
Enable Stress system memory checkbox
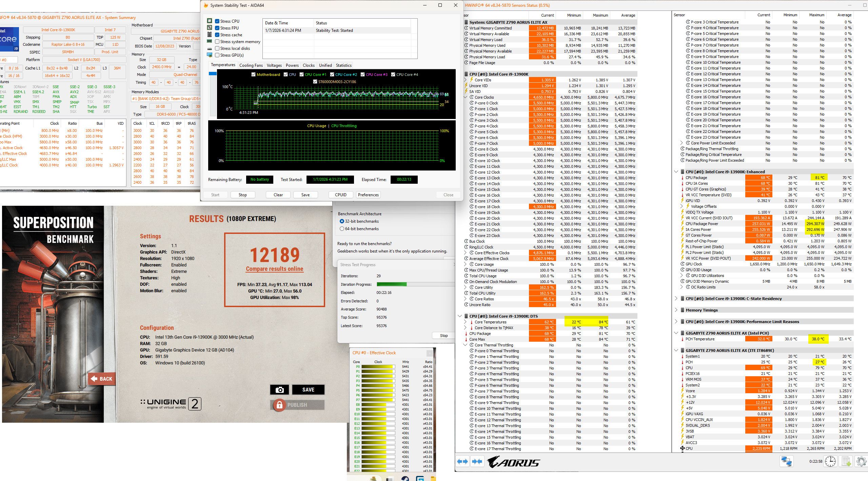pyautogui.click(x=217, y=42)
